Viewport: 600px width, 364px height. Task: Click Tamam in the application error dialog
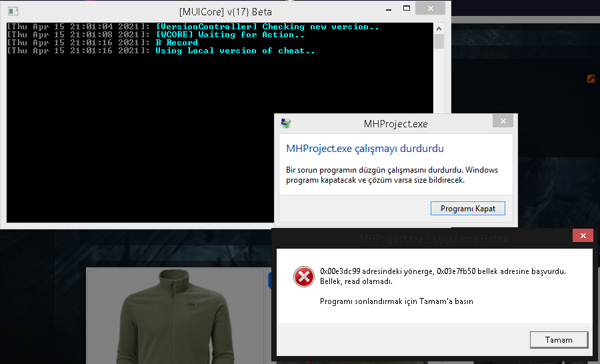pyautogui.click(x=559, y=340)
